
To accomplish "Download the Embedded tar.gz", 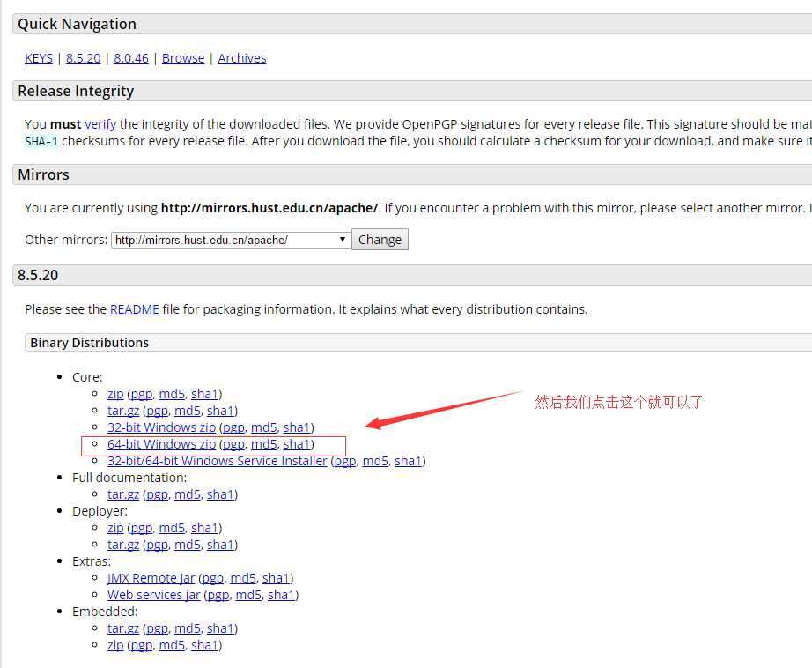I will [123, 628].
